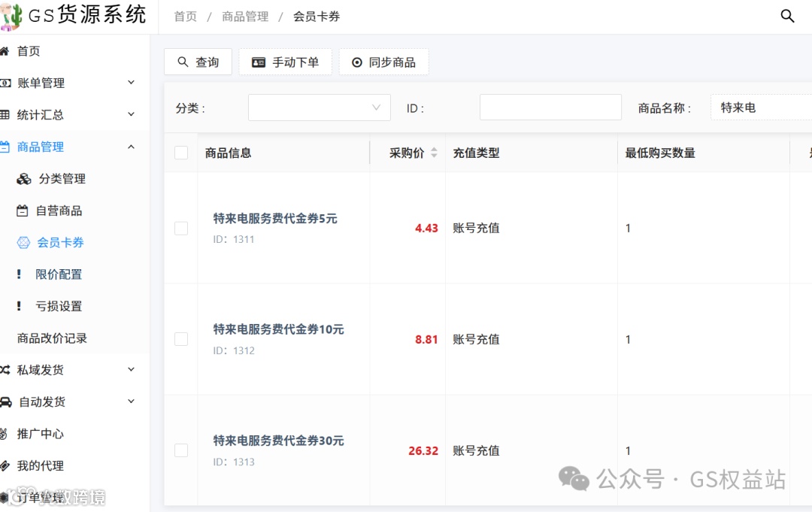Expand the 私域发货 menu chevron

(131, 370)
